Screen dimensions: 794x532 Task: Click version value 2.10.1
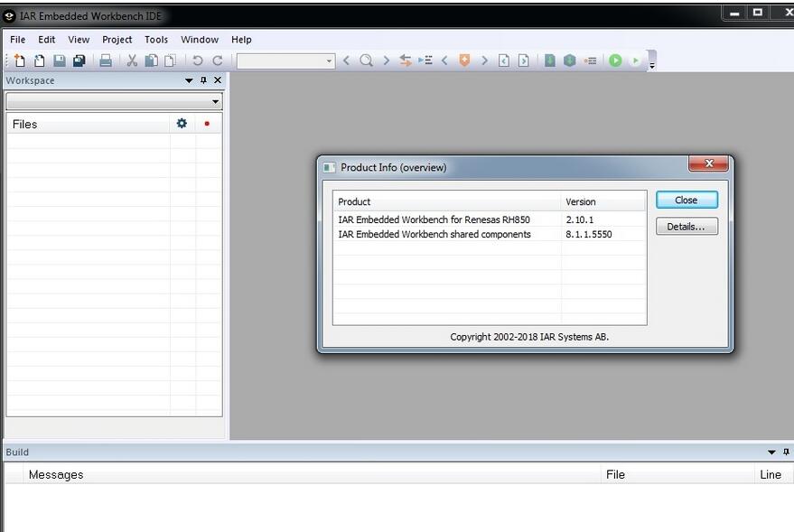(x=580, y=219)
